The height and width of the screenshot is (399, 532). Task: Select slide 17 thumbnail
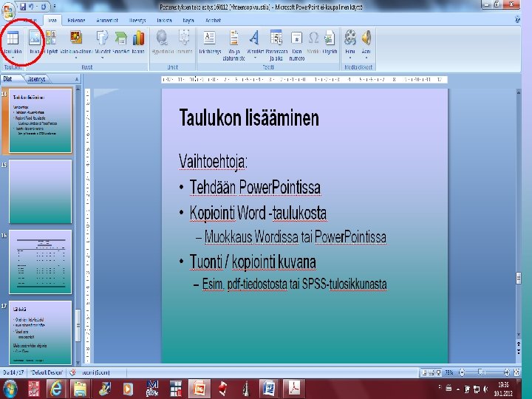tap(41, 332)
